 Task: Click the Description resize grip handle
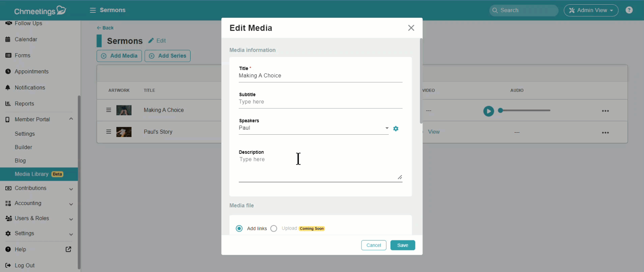[x=400, y=177]
